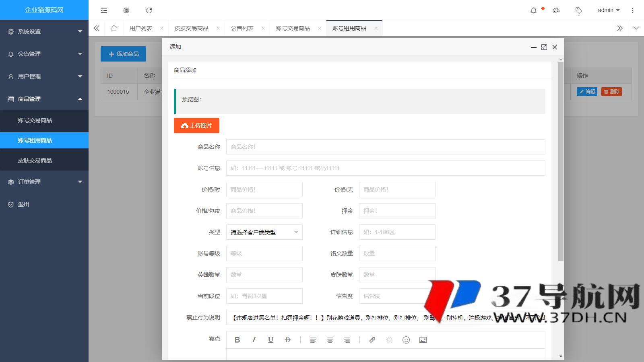The width and height of the screenshot is (644, 362).
Task: Apply italic formatting in the rich text toolbar
Action: pyautogui.click(x=254, y=340)
